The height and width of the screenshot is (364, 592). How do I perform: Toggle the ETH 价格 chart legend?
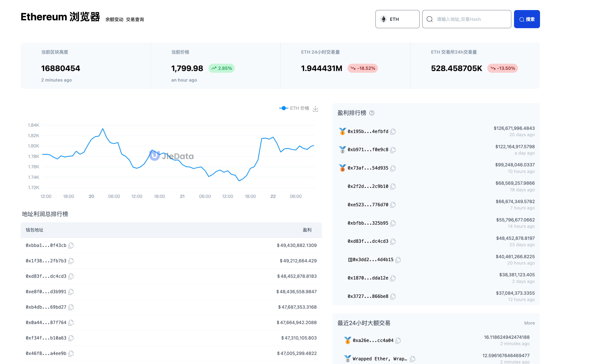coord(294,108)
